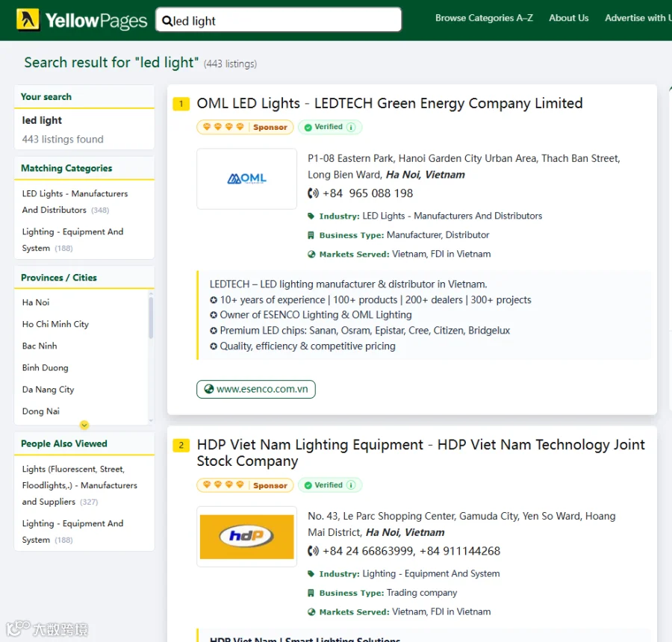Click the diamond rating icons on HDP sponsor badge
Image resolution: width=672 pixels, height=642 pixels.
click(223, 484)
